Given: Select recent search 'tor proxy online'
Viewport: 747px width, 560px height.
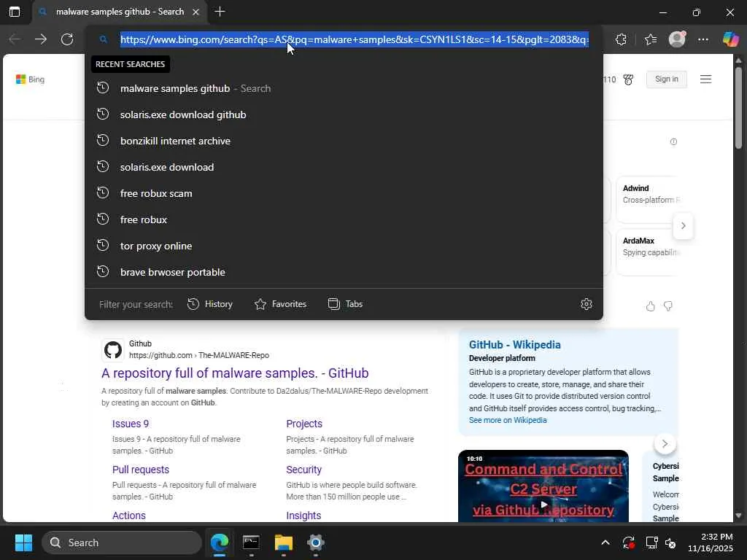Looking at the screenshot, I should (344, 246).
